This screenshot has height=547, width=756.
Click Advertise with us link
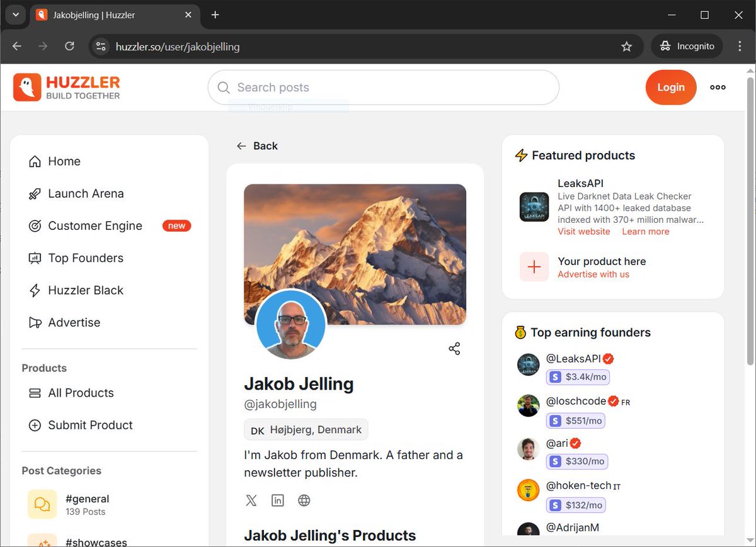[593, 274]
